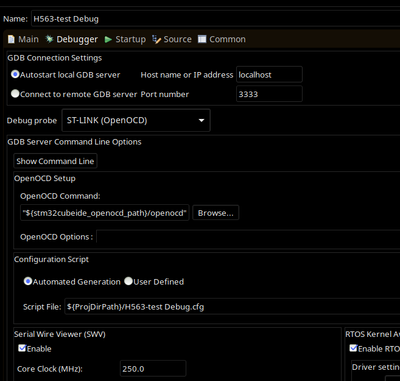Open the Main tab document icon
Screen dimensions: 400x381
pos(11,39)
